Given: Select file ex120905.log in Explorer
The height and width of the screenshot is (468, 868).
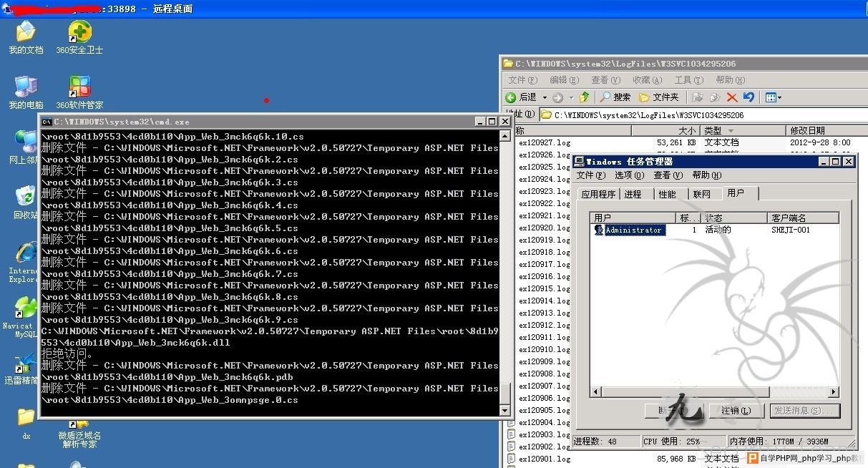Looking at the screenshot, I should 545,410.
